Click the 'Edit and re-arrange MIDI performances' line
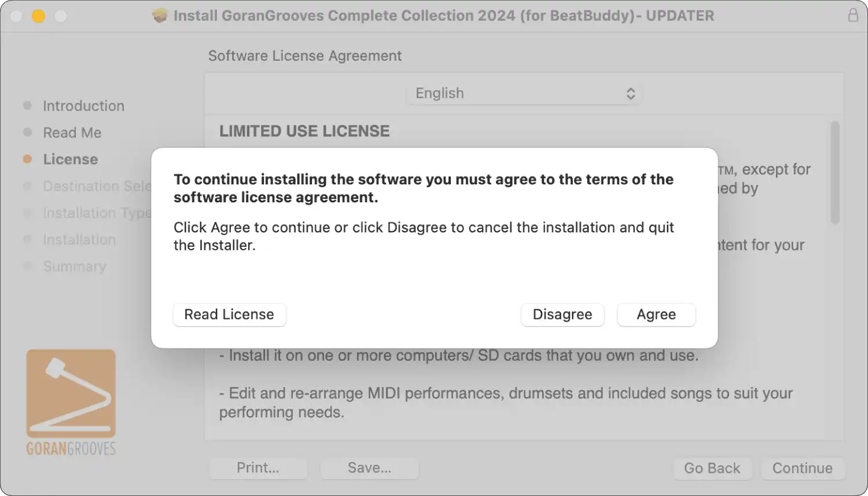The image size is (868, 496). (506, 402)
